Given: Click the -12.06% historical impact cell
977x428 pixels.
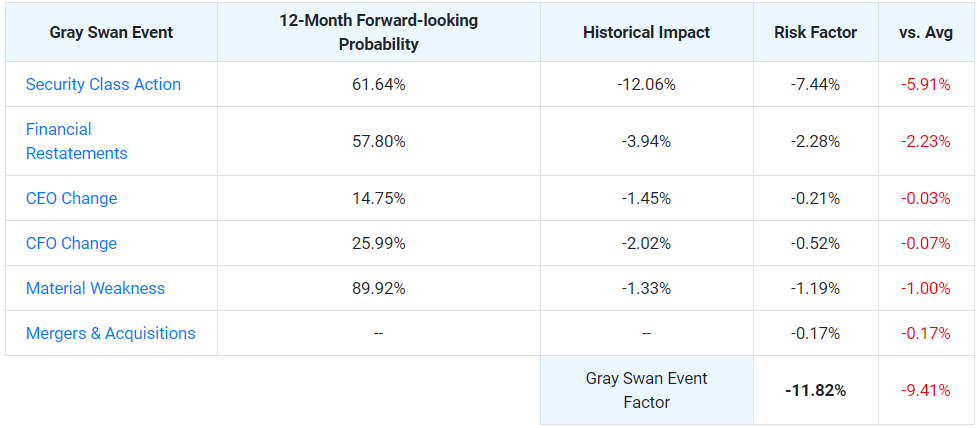Looking at the screenshot, I should coord(646,84).
